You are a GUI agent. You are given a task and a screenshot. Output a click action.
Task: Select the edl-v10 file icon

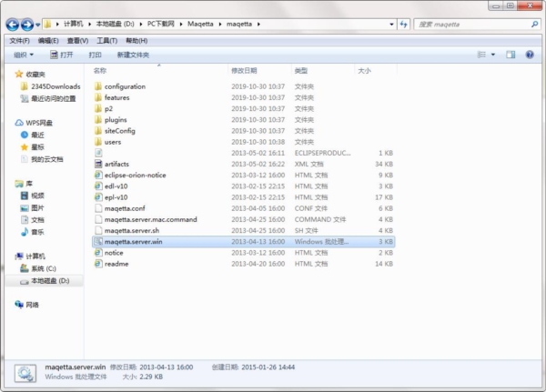point(98,186)
